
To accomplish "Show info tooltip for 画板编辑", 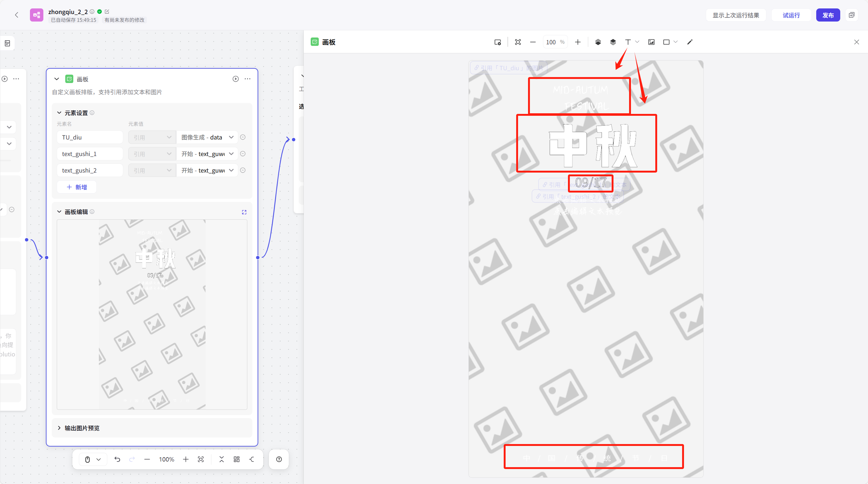I will pos(92,212).
